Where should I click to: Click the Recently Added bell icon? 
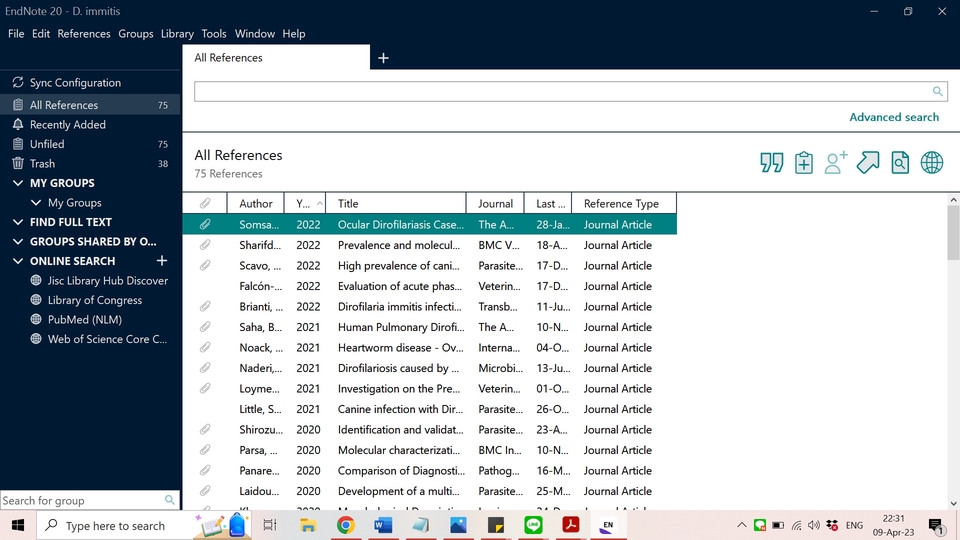(x=18, y=124)
